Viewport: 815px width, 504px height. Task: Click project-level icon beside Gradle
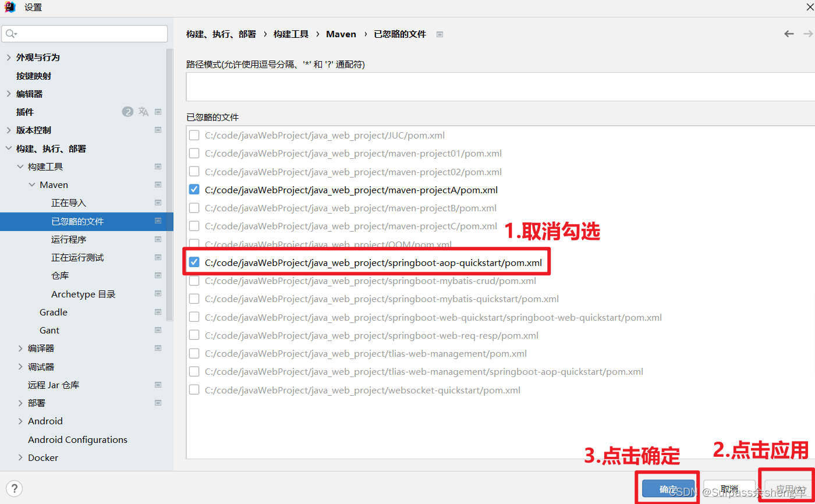pos(158,312)
